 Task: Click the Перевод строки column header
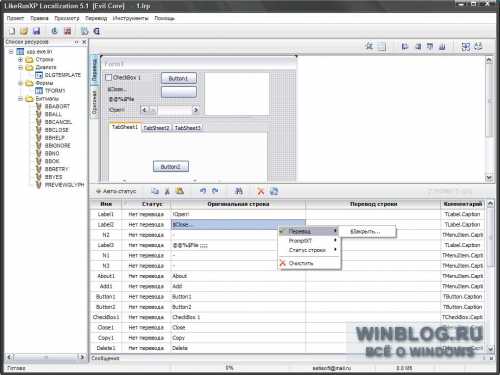click(373, 204)
